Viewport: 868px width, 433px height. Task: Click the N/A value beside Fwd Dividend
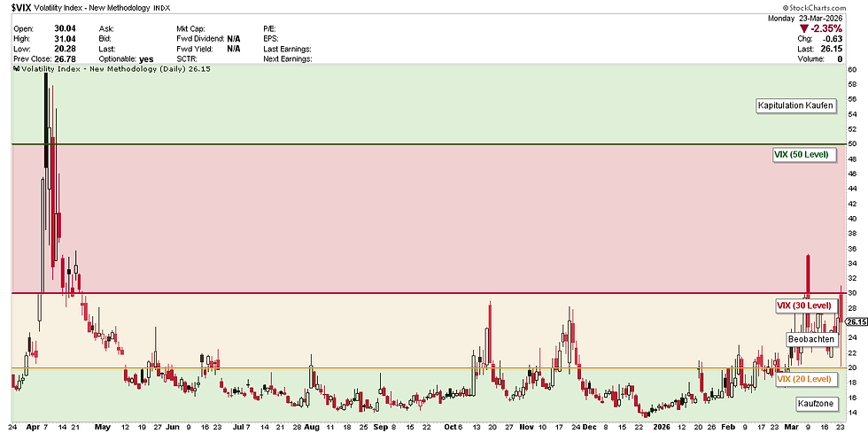233,39
